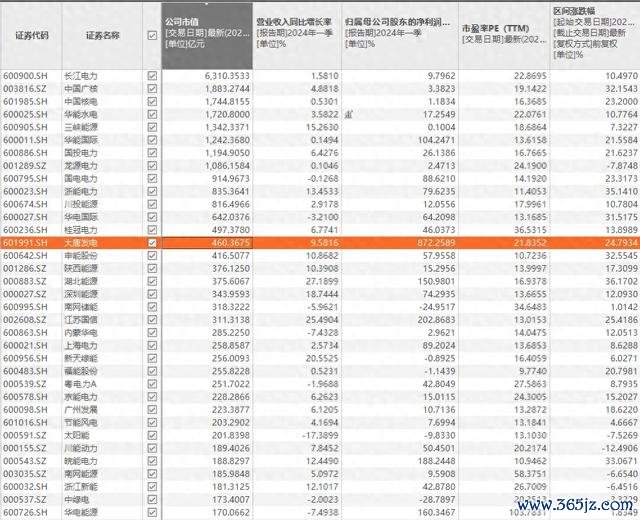This screenshot has width=640, height=520.
Task: Click revenue growth value -17.3899
Action: (x=320, y=435)
